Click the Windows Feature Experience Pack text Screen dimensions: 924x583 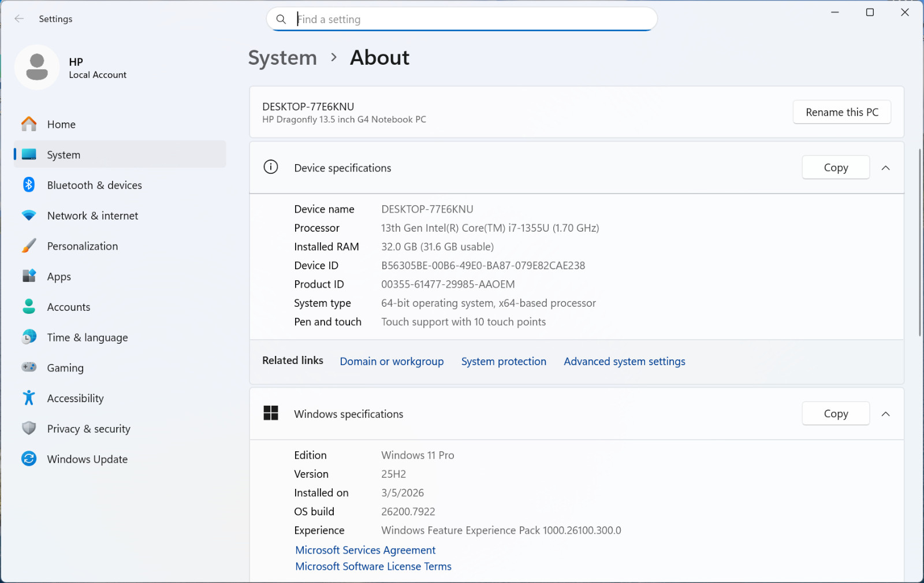(501, 530)
